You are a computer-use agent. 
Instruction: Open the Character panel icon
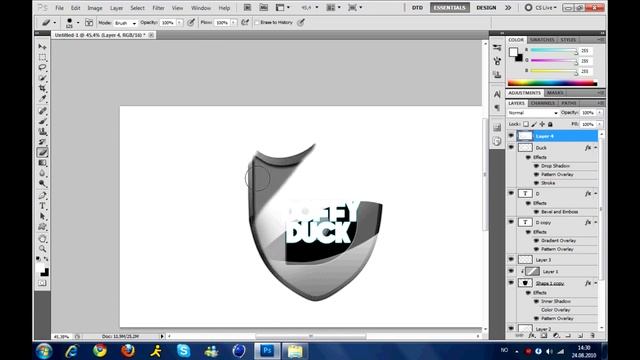(x=497, y=94)
